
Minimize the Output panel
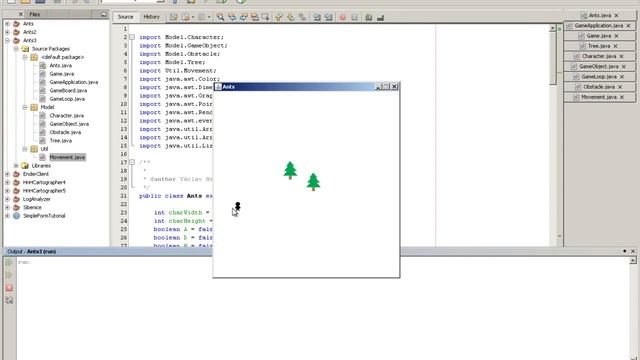[x=624, y=251]
